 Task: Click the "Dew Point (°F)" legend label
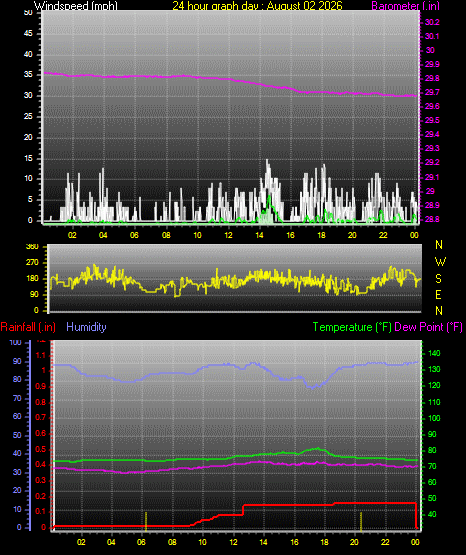pyautogui.click(x=428, y=327)
